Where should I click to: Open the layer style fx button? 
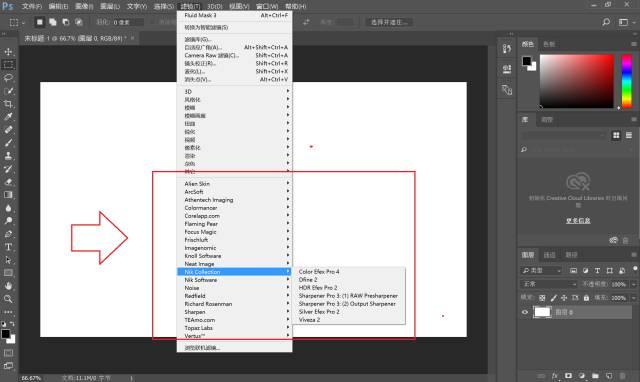tap(555, 375)
